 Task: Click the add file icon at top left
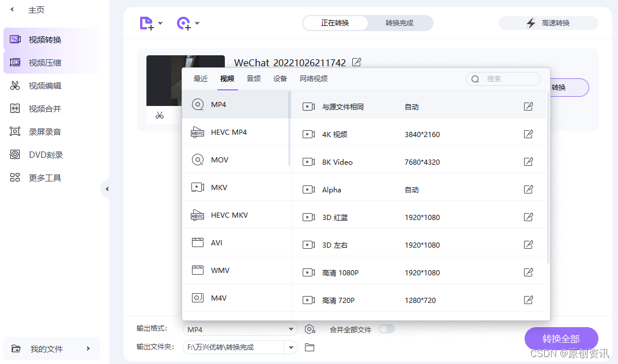coord(146,22)
